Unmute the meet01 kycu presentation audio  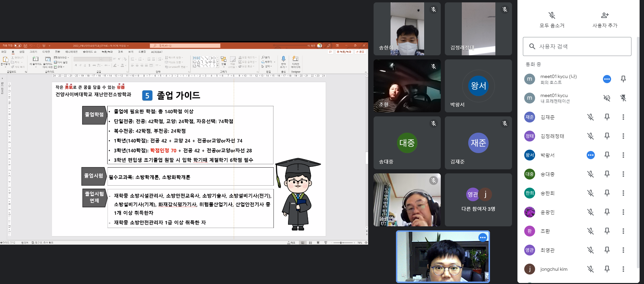(607, 98)
